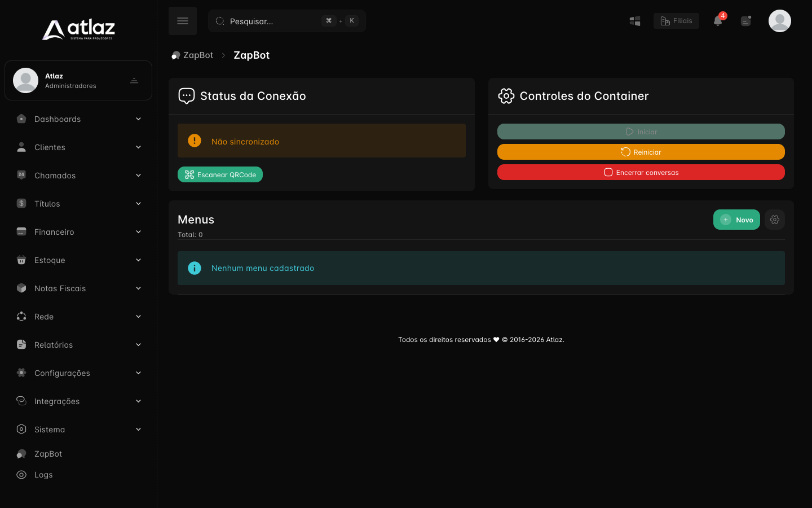The height and width of the screenshot is (508, 812).
Task: Expand the Rede chevron
Action: [x=138, y=317]
